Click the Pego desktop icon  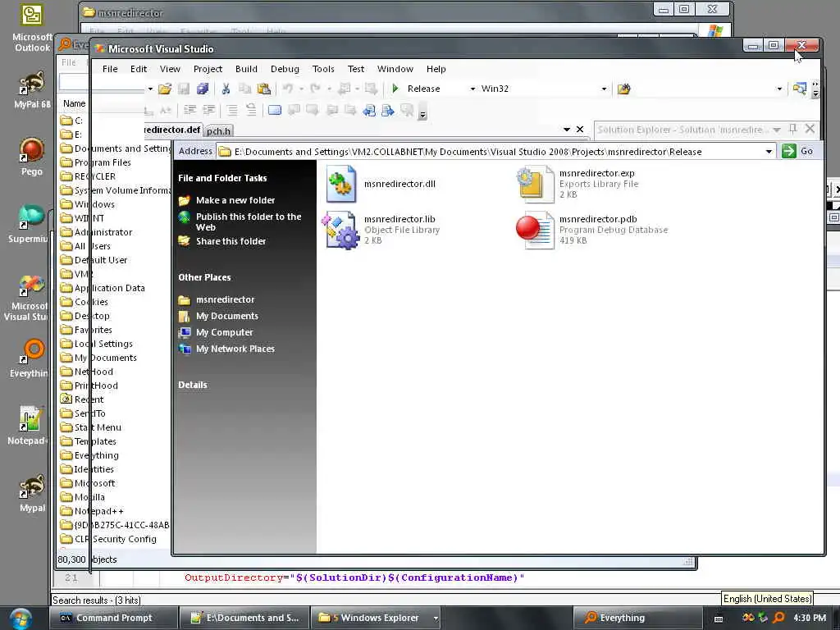(x=32, y=156)
